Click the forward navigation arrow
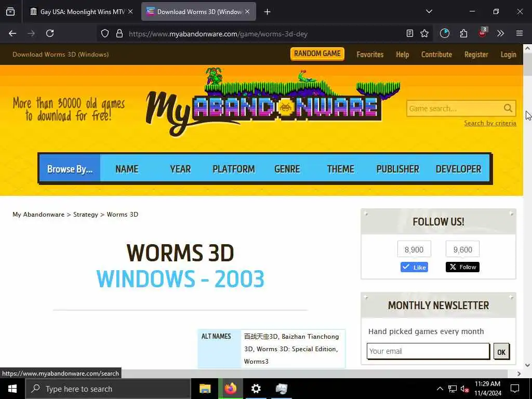The height and width of the screenshot is (399, 532). pyautogui.click(x=31, y=33)
